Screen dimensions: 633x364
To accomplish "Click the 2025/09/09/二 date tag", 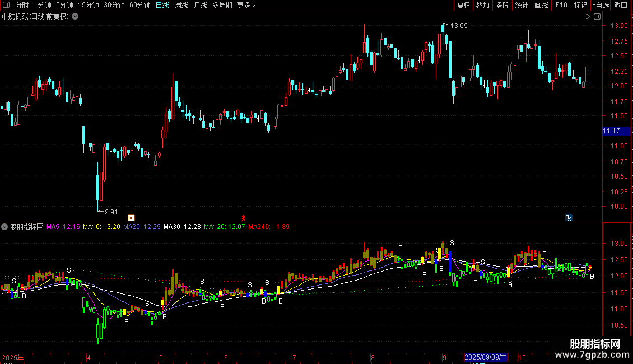I will click(486, 357).
